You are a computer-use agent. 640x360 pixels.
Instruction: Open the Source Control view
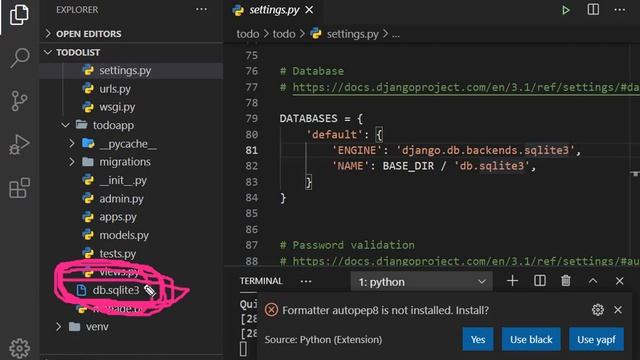[19, 101]
